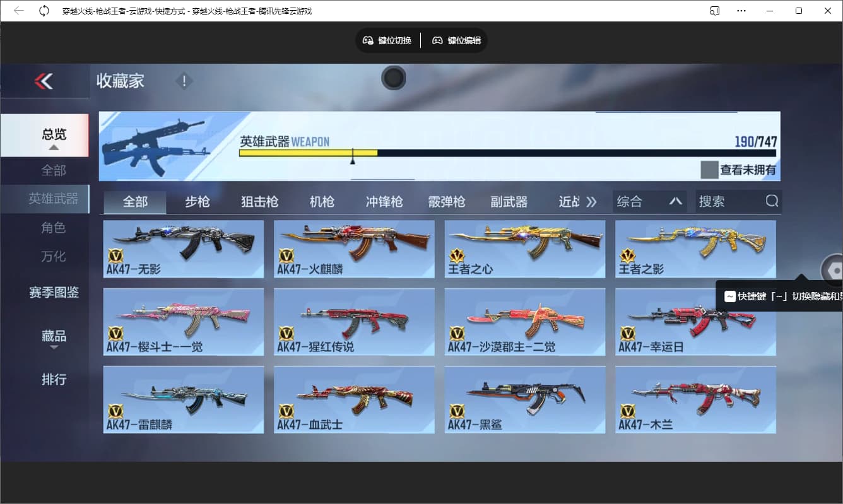
Task: Switch to the 狙击枪 tab
Action: coord(259,202)
